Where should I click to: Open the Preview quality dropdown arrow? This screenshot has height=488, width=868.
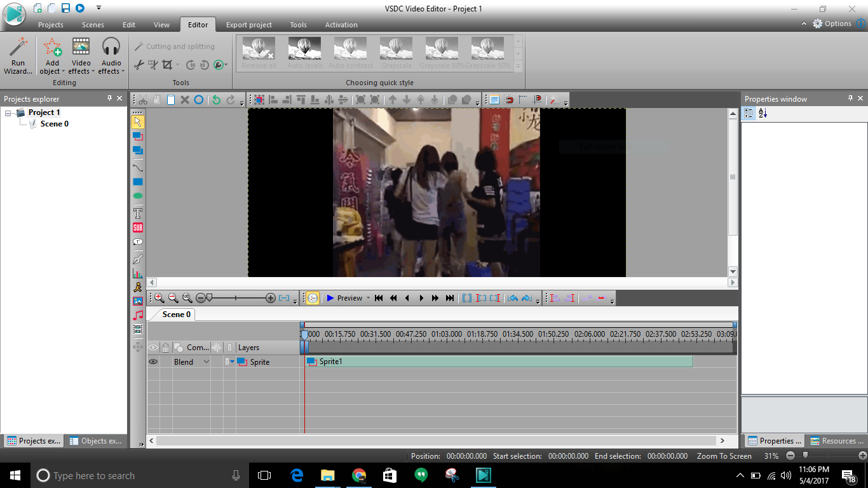[368, 298]
